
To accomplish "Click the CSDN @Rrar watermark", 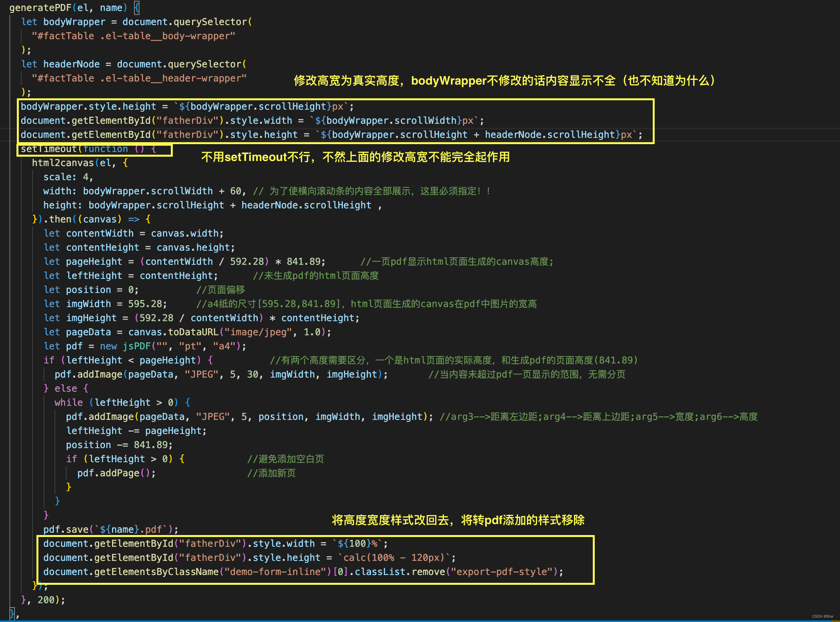I will pyautogui.click(x=822, y=617).
